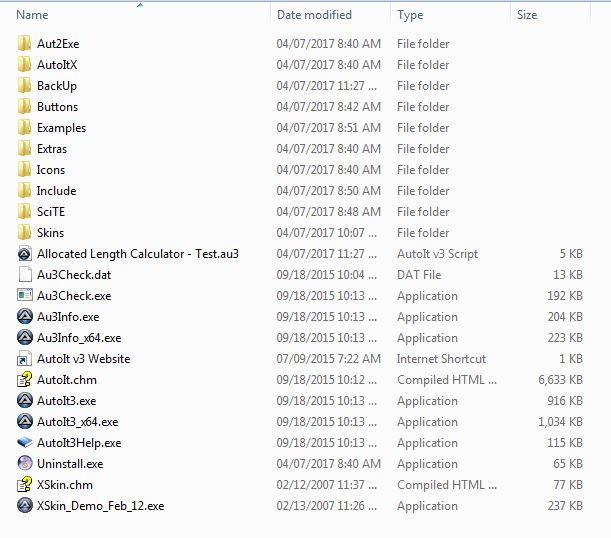Select the Icons folder name
611x538 pixels.
[x=51, y=170]
